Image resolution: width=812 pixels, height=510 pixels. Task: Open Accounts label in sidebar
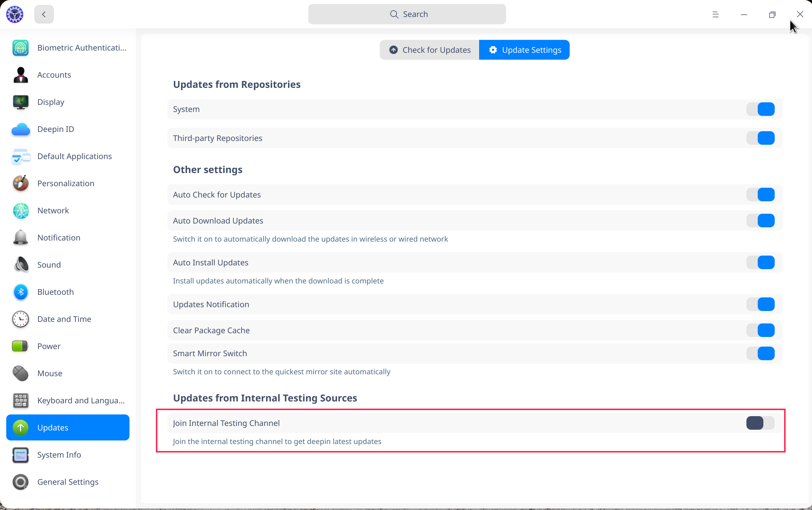click(54, 75)
